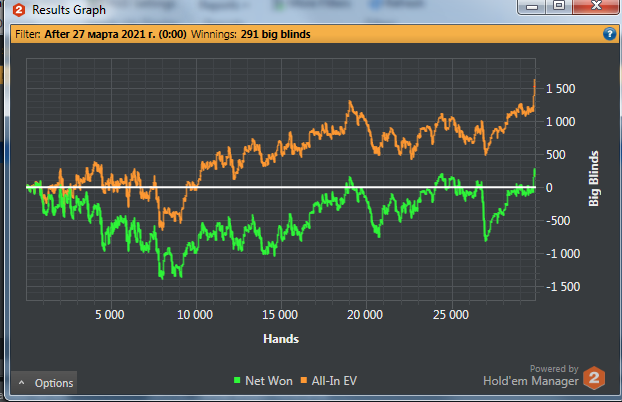
Task: Click the orange EV line peak near 20 000 hands
Action: [x=350, y=103]
